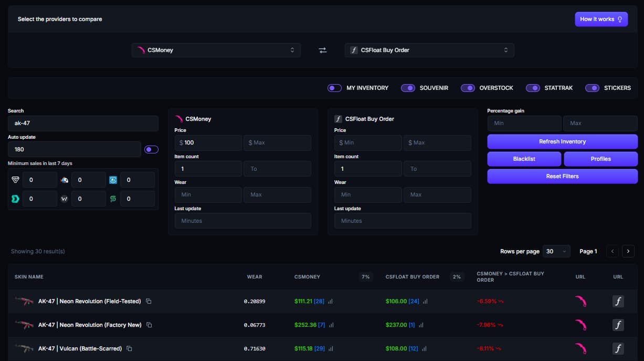Copy the Neon Revolution (Factory New) skin name
This screenshot has height=361, width=644.
click(149, 325)
